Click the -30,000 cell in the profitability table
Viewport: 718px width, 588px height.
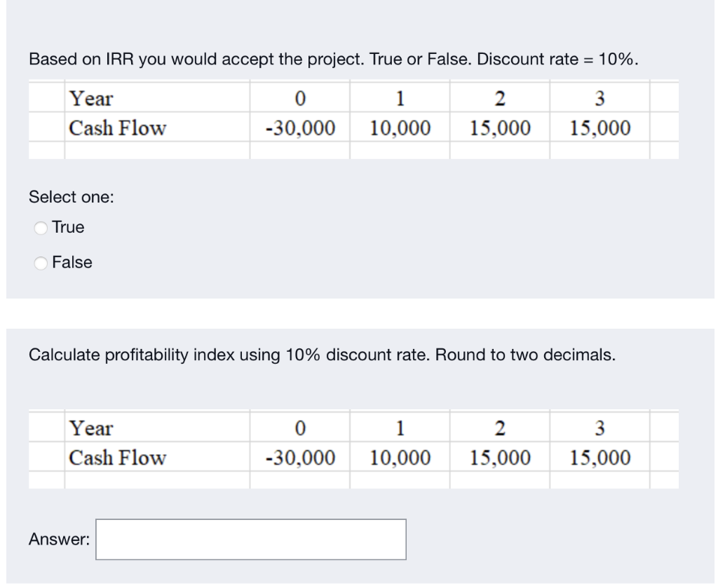299,458
